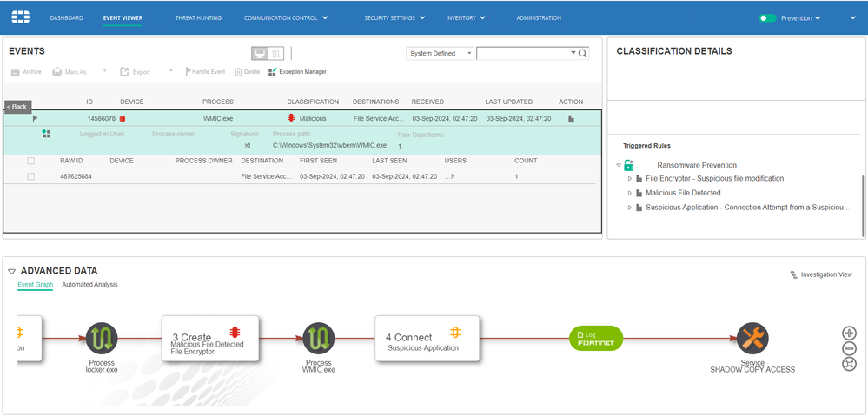Check the raw data header checkbox

click(31, 161)
